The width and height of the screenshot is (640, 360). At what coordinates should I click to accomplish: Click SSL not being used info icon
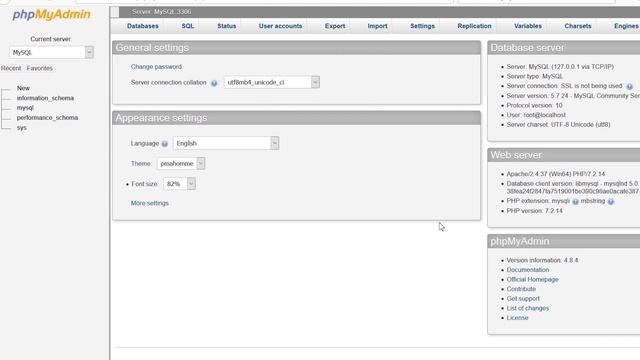[x=629, y=87]
